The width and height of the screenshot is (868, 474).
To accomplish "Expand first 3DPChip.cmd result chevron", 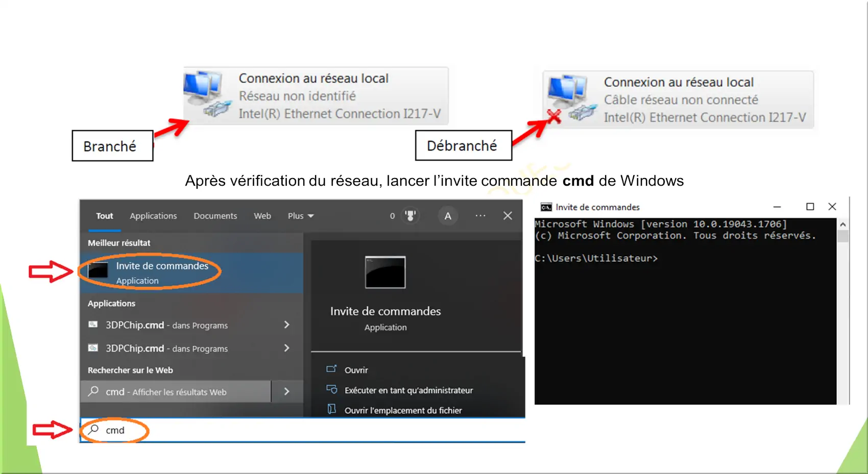I will tap(287, 325).
